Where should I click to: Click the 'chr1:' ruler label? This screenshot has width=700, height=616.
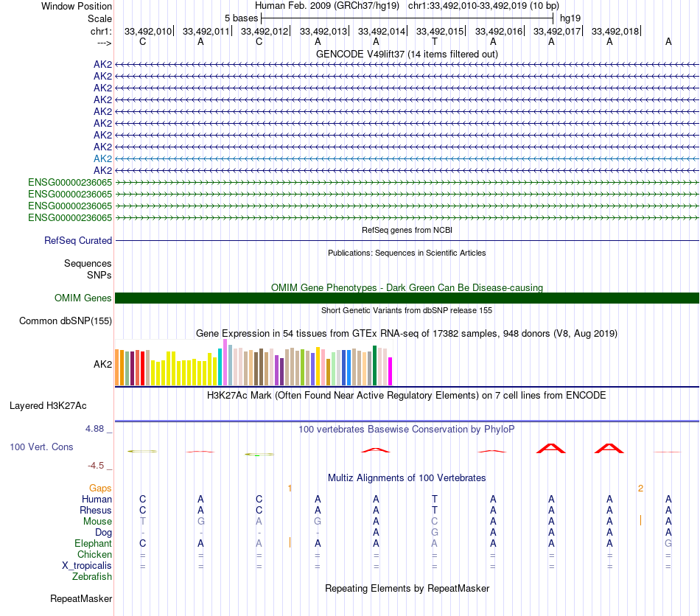101,31
